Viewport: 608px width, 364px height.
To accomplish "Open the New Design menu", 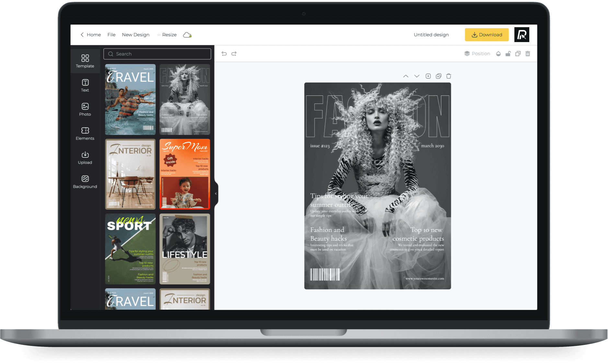I will click(x=136, y=35).
